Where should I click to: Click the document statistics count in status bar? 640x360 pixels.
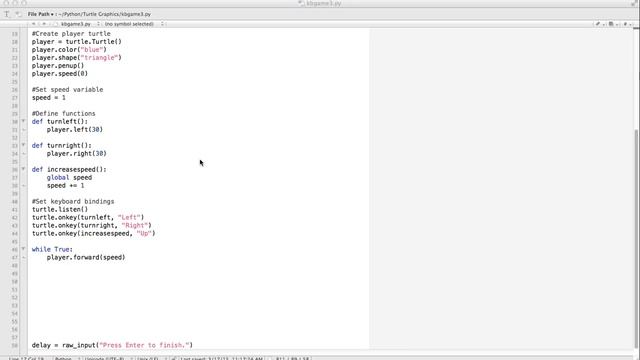point(292,358)
